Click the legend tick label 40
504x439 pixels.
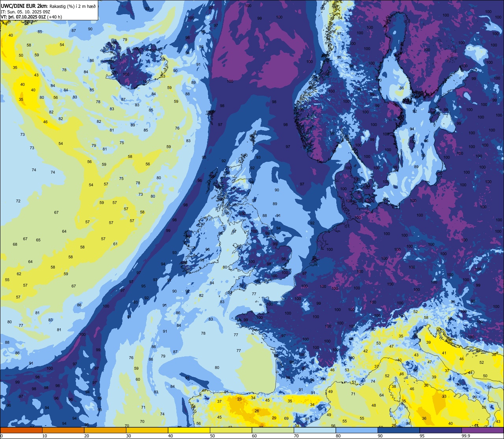(x=170, y=436)
